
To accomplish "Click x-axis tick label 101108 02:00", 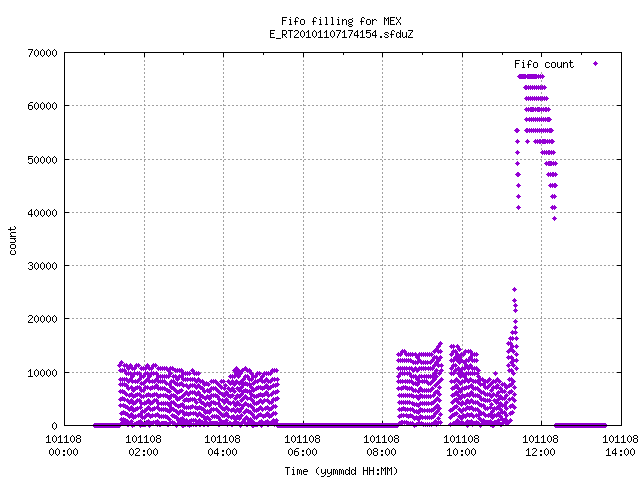I will [x=143, y=446].
